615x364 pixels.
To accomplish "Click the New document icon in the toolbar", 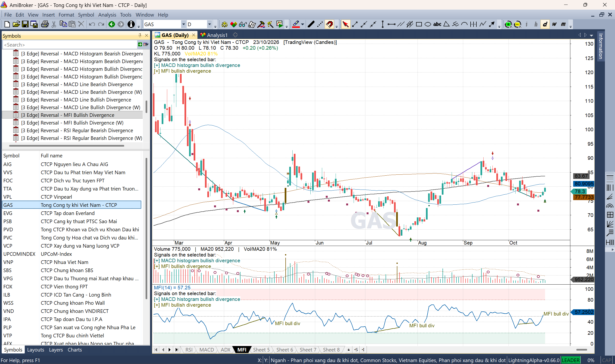I will click(7, 24).
